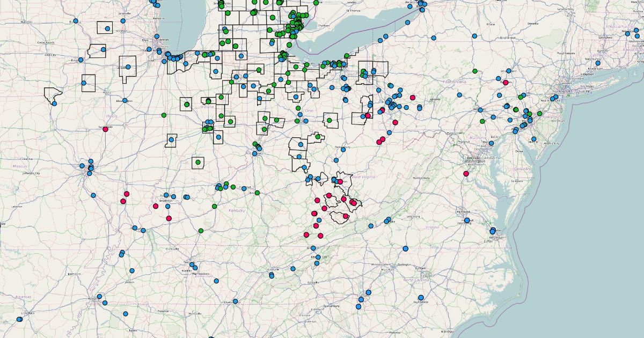The height and width of the screenshot is (338, 644).
Task: Click the green marker in north-central Pennsylvania
Action: click(x=474, y=71)
